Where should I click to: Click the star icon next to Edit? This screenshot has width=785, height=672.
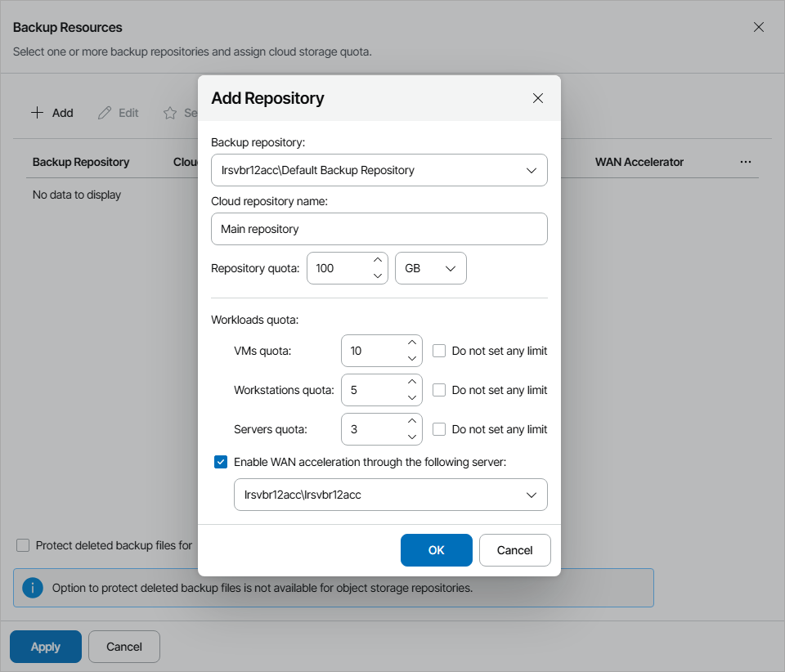coord(168,112)
